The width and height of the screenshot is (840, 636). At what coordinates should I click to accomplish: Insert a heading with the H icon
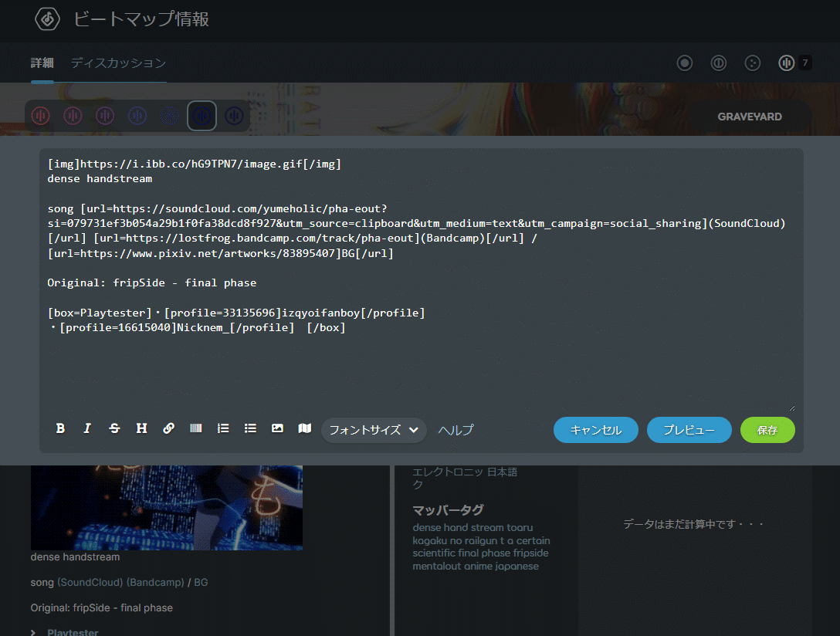click(x=141, y=428)
